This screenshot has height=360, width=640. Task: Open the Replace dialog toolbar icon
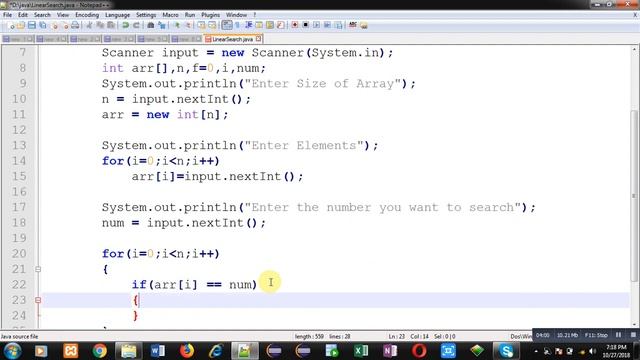tap(162, 25)
